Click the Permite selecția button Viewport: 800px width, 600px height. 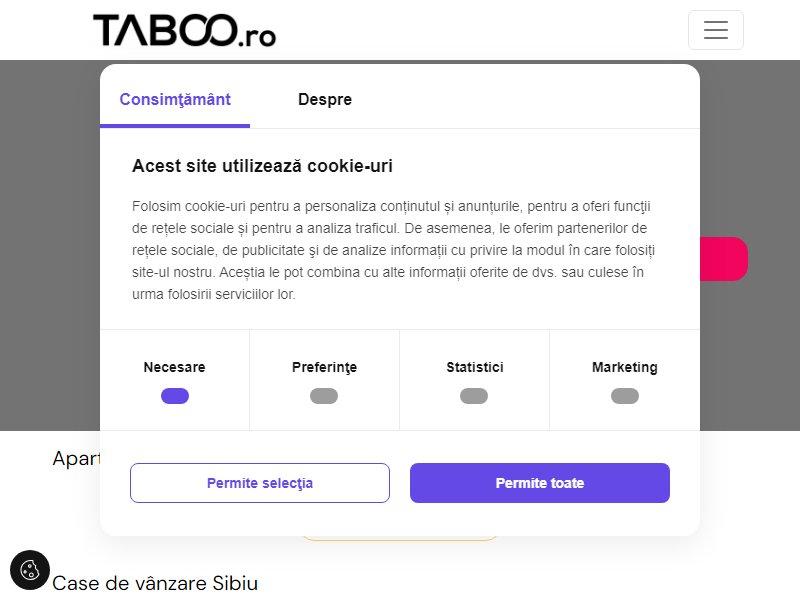pos(260,483)
